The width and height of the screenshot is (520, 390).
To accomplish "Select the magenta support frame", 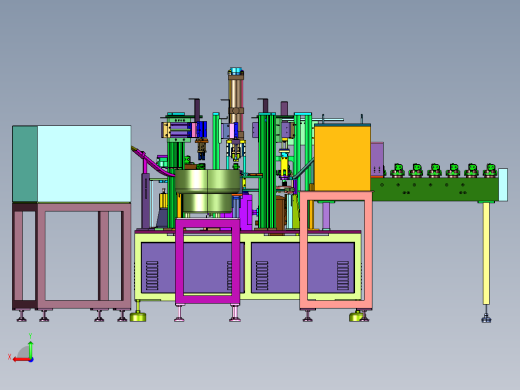I will point(207,261).
